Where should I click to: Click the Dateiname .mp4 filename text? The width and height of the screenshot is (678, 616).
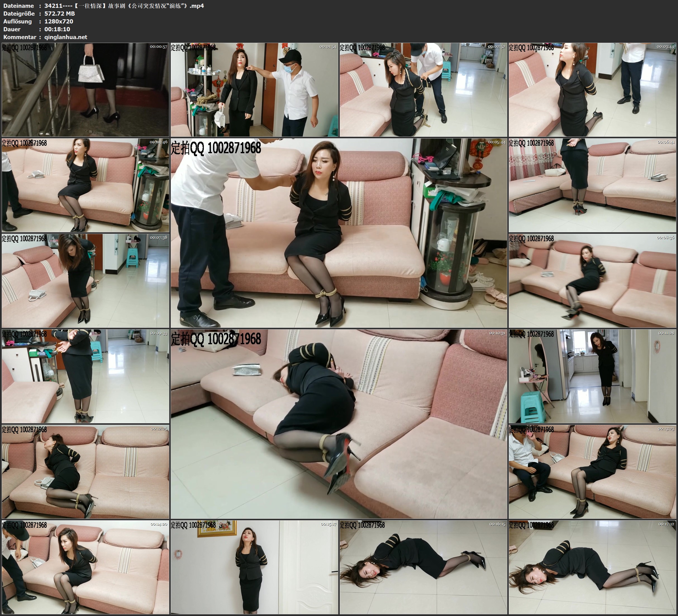pos(124,6)
